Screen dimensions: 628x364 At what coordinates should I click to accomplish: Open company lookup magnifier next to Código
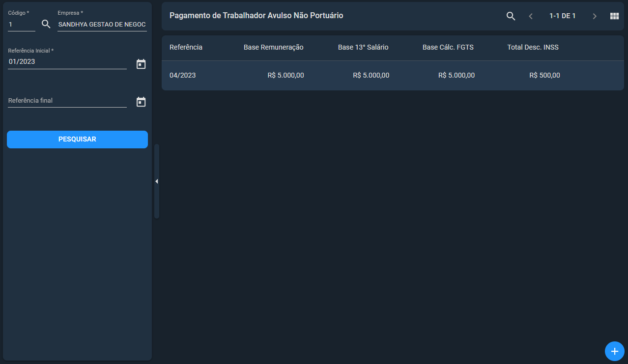pyautogui.click(x=46, y=24)
